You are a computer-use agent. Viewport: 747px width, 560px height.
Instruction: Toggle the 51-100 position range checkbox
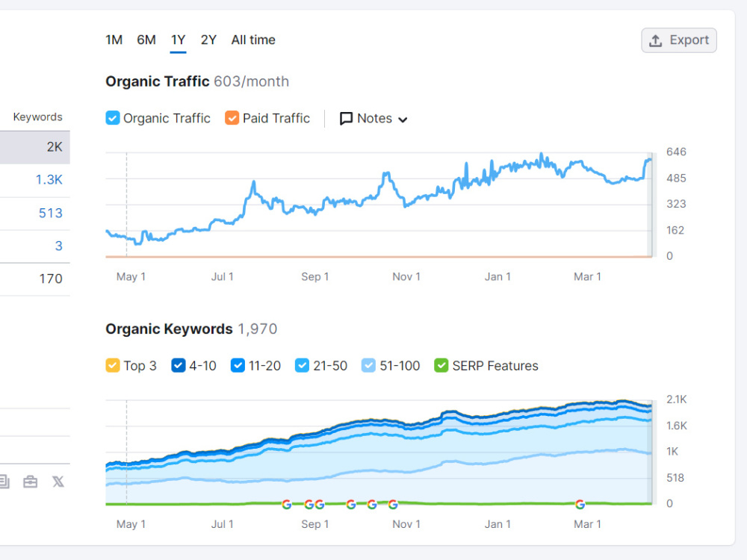[x=368, y=365]
